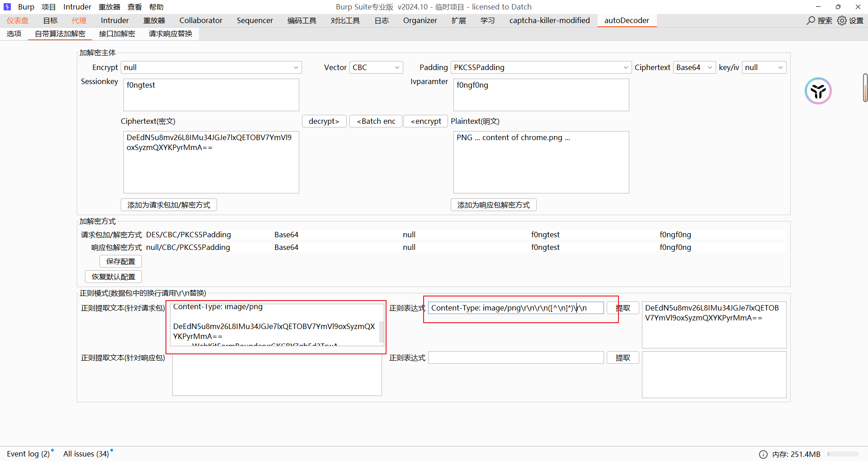Screen dimensions: 868x461
Task: Switch to the 重放器 tool tab
Action: click(154, 20)
